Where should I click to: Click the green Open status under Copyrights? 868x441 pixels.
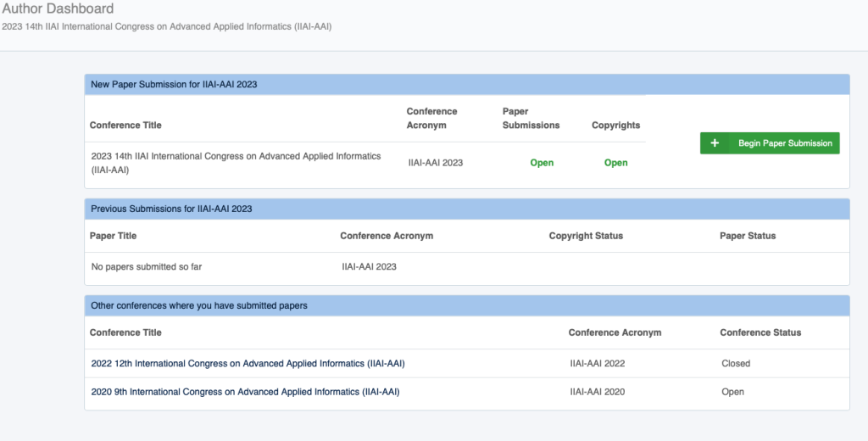point(615,163)
